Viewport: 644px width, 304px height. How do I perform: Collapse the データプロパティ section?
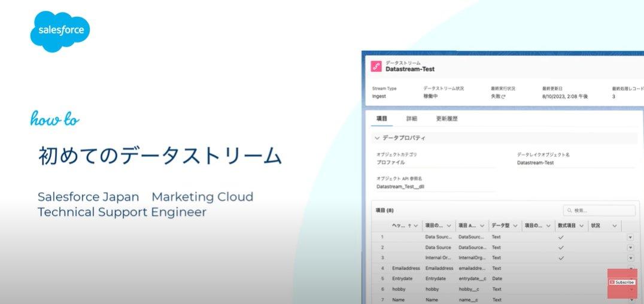coord(377,138)
